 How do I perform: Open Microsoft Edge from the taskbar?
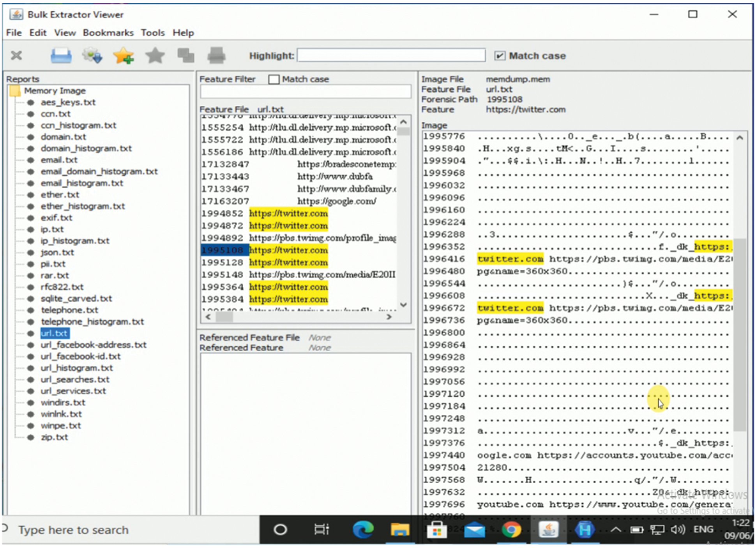pyautogui.click(x=362, y=530)
